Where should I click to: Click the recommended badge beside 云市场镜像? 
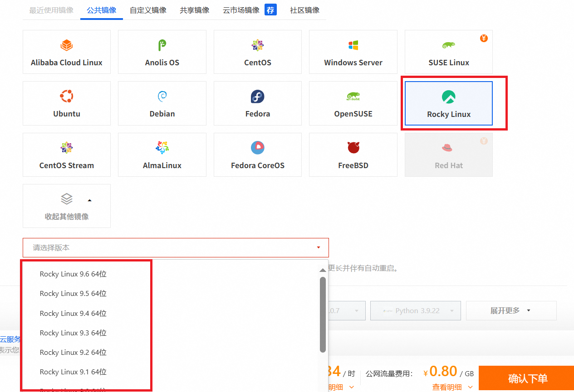point(270,10)
